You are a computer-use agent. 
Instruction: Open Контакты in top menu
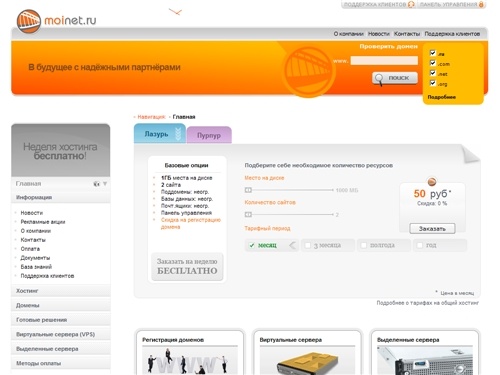point(407,34)
